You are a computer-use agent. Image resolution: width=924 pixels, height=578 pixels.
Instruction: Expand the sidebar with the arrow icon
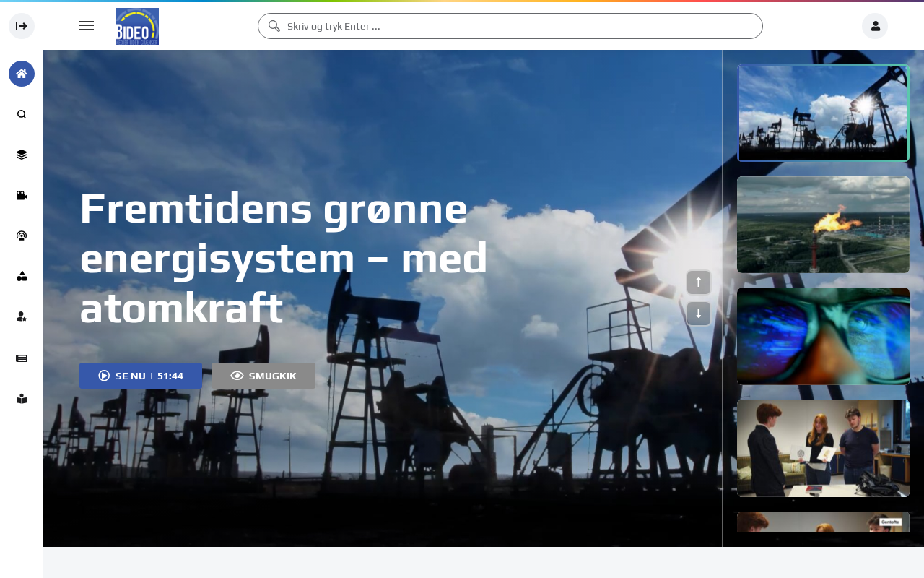[x=22, y=26]
